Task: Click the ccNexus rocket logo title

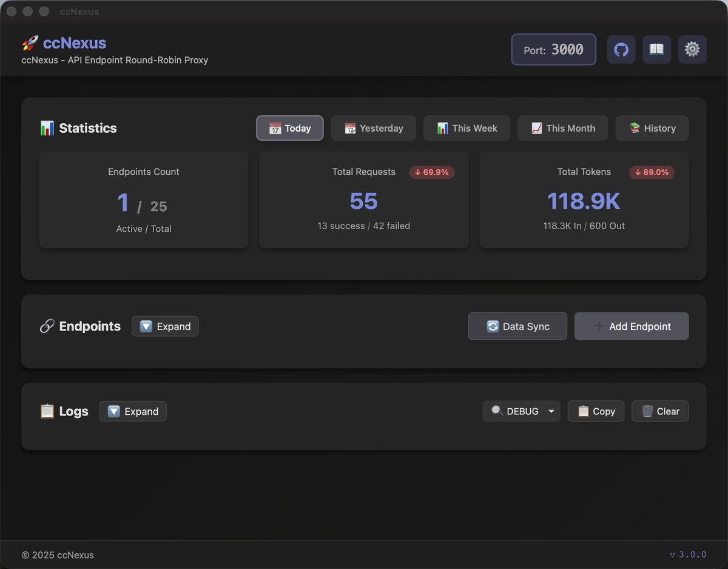Action: [64, 43]
